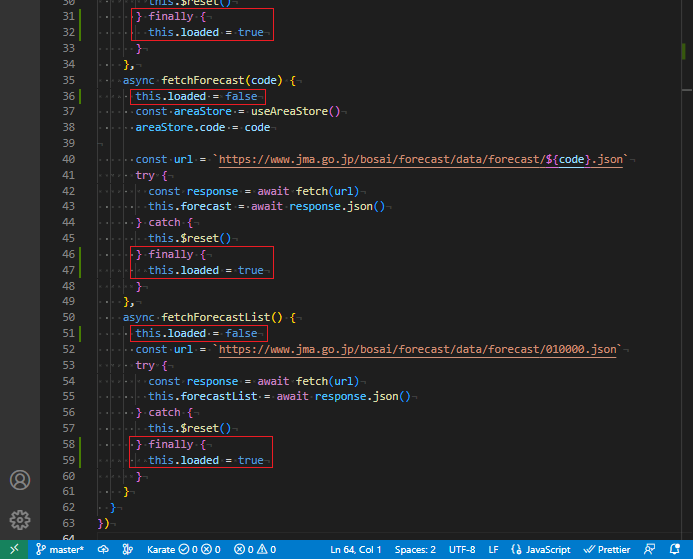The height and width of the screenshot is (559, 693).
Task: Follow the forecast/010000.json URL link
Action: [x=417, y=349]
